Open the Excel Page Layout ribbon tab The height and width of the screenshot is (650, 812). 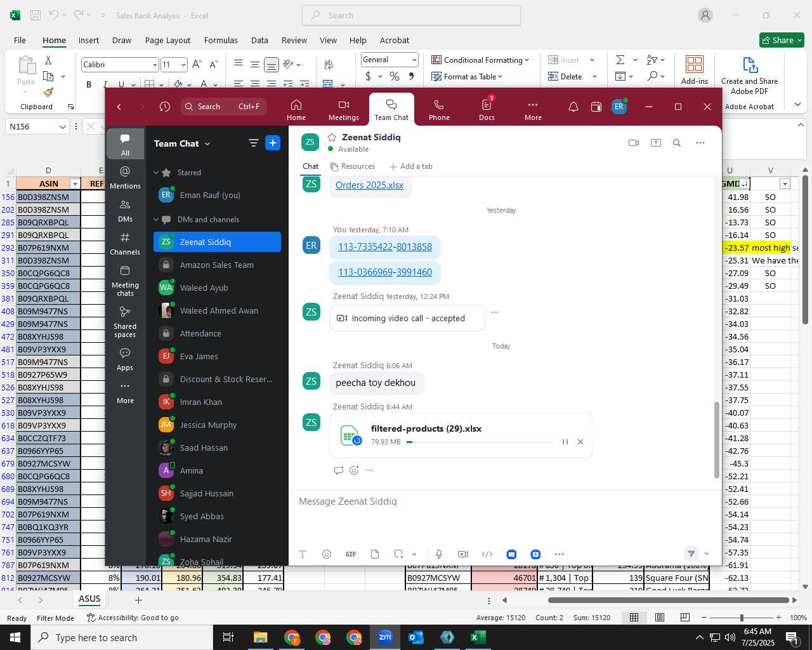[x=167, y=40]
